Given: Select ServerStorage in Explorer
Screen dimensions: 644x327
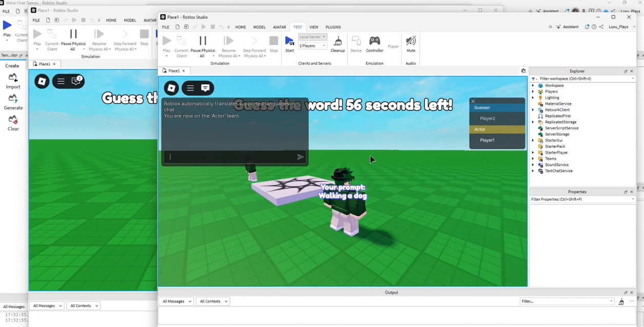Looking at the screenshot, I should 557,134.
